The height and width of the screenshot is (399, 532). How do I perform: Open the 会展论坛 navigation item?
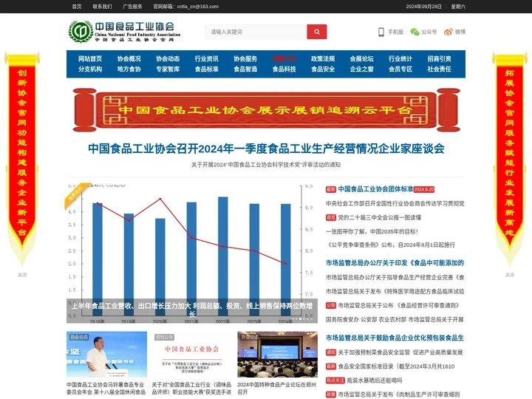361,58
